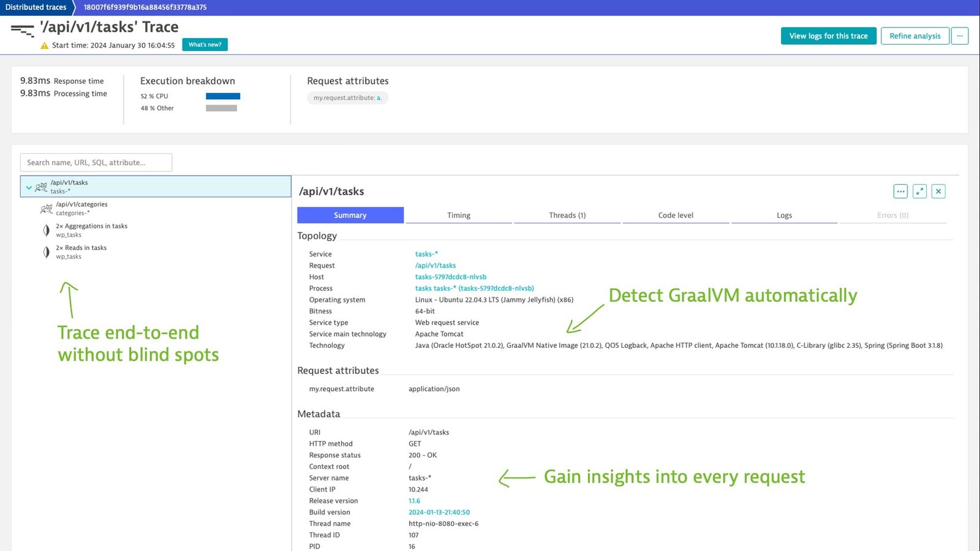Expand the details panel to full screen
The image size is (980, 551).
[919, 192]
